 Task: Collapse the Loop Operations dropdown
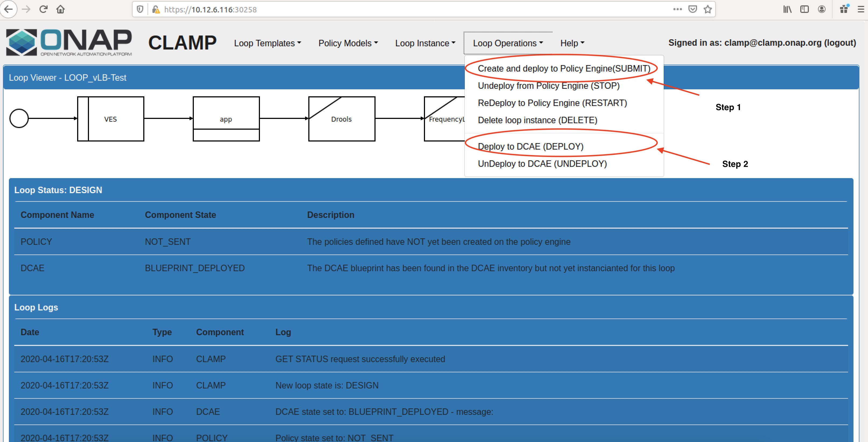(508, 43)
